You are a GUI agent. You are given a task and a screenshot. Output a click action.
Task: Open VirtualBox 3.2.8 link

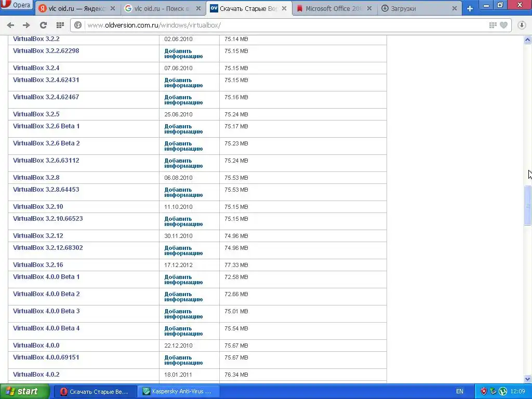point(36,178)
